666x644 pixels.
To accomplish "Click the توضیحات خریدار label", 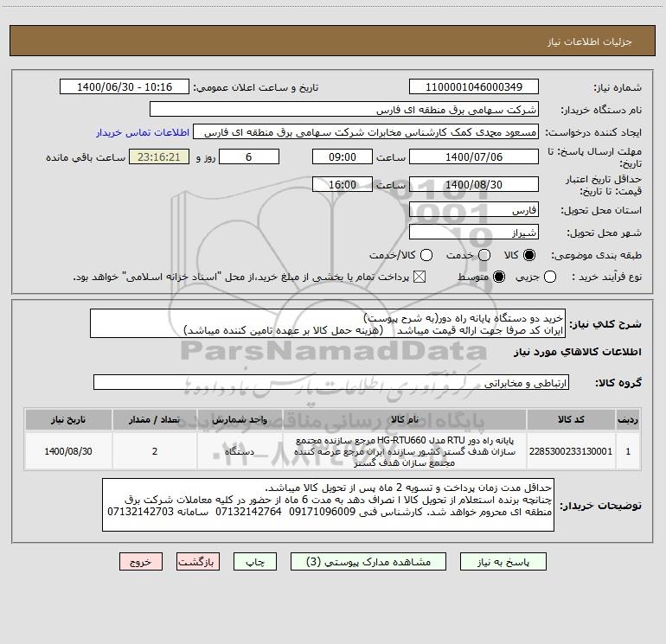I will tap(600, 505).
